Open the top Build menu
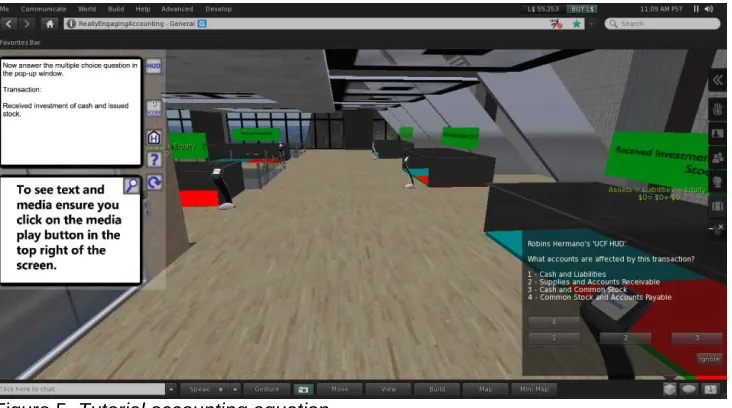 (116, 9)
